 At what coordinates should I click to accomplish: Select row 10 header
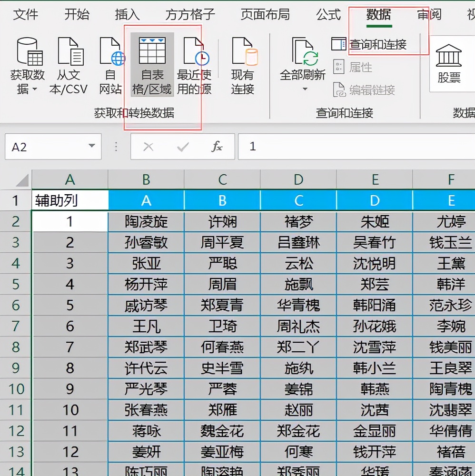tap(16, 389)
